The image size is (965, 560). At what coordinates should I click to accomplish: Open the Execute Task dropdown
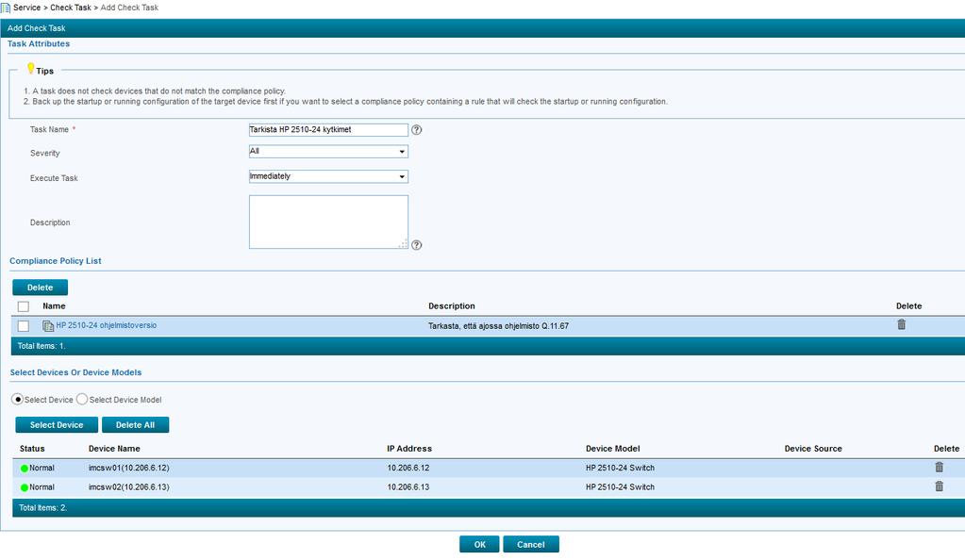click(328, 176)
